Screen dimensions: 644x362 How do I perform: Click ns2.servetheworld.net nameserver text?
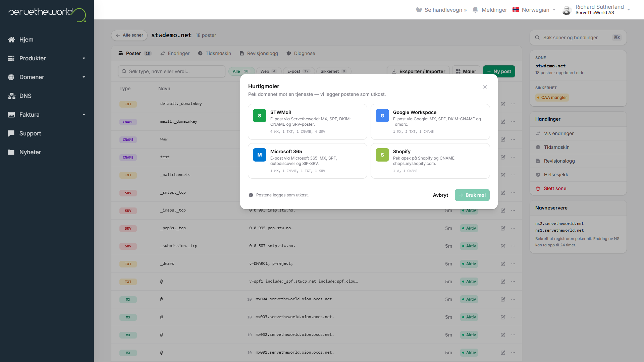(x=559, y=224)
